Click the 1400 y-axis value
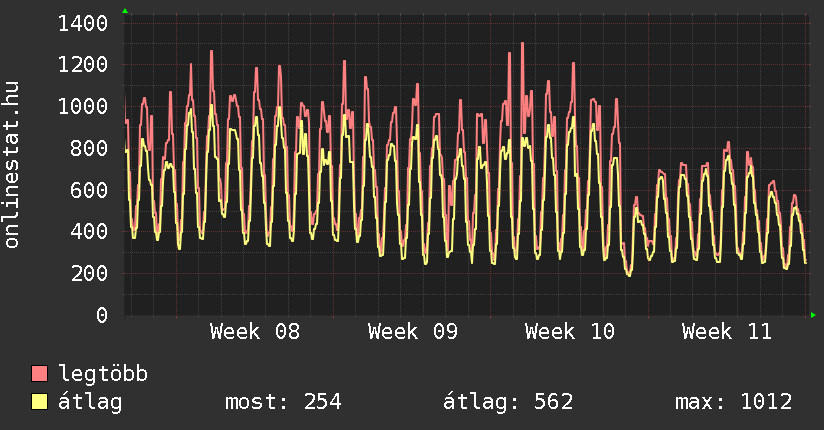 [84, 23]
